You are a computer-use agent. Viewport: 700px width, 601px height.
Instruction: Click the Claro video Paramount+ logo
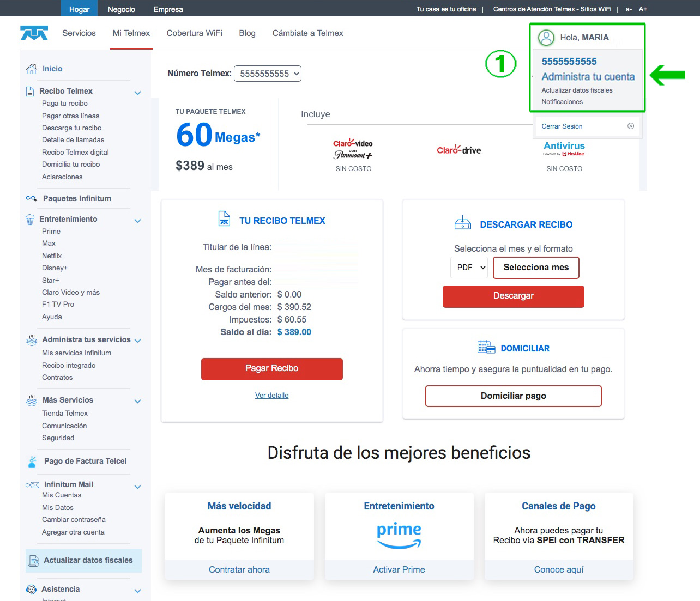(353, 149)
